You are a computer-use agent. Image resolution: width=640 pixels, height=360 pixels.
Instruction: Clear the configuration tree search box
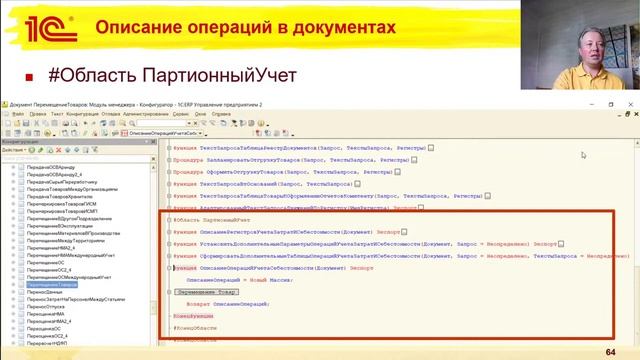(x=153, y=159)
